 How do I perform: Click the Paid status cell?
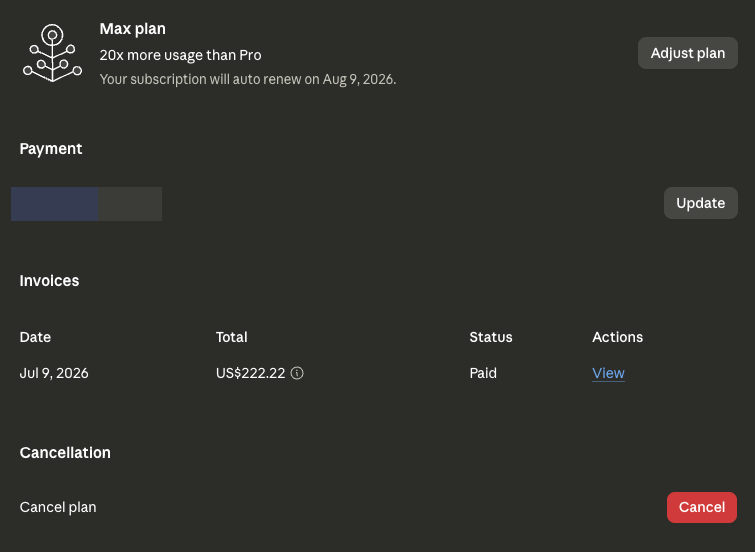[483, 373]
